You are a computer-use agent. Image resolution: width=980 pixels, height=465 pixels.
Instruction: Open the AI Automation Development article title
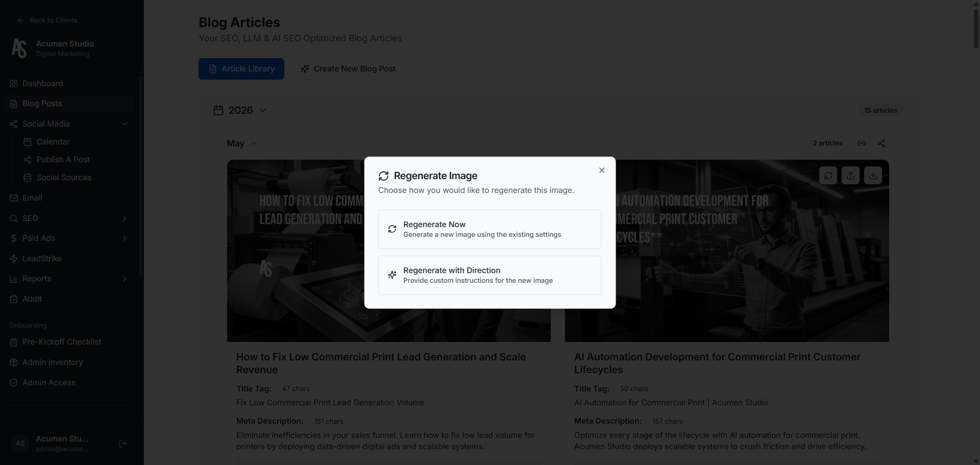click(x=717, y=363)
